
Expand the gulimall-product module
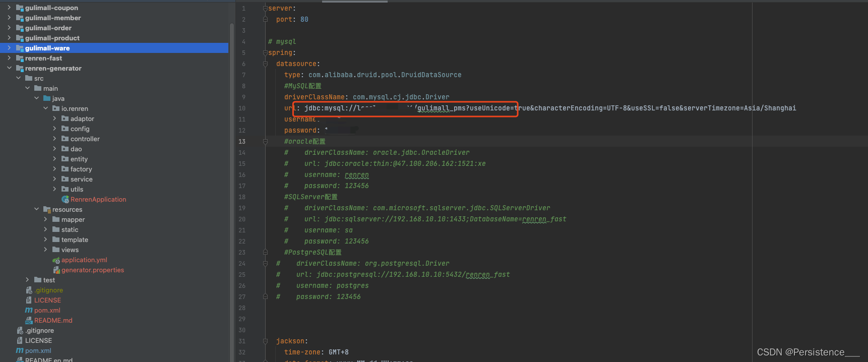9,38
